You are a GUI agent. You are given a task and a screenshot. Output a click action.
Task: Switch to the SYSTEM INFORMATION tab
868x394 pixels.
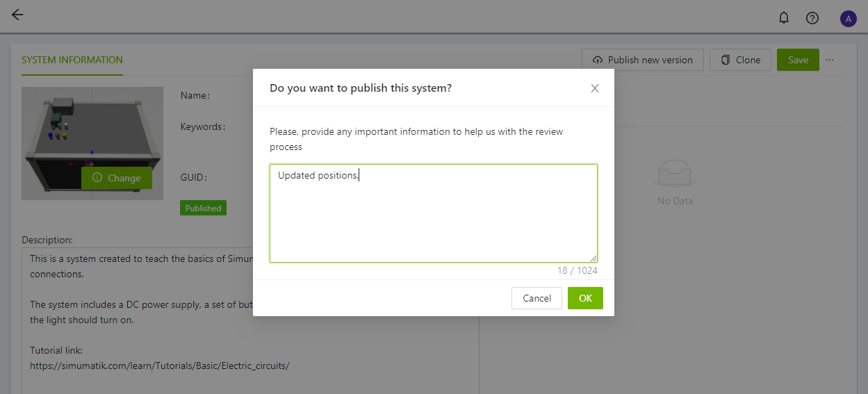point(72,60)
